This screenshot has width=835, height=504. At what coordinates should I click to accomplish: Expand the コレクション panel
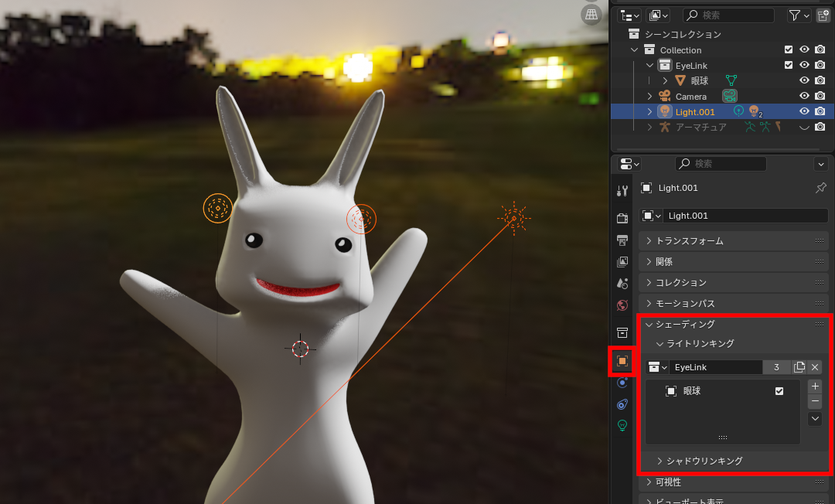pos(733,283)
